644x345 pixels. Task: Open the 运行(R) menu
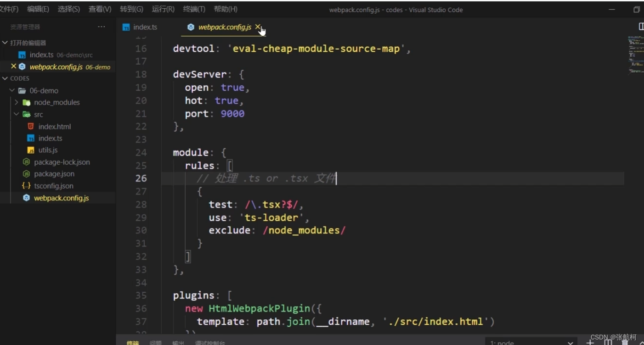pyautogui.click(x=163, y=9)
